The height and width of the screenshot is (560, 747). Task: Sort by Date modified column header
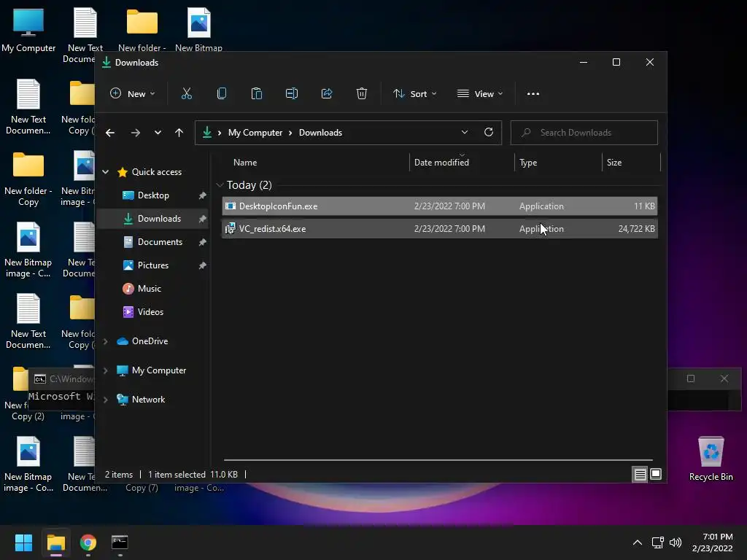[462, 163]
